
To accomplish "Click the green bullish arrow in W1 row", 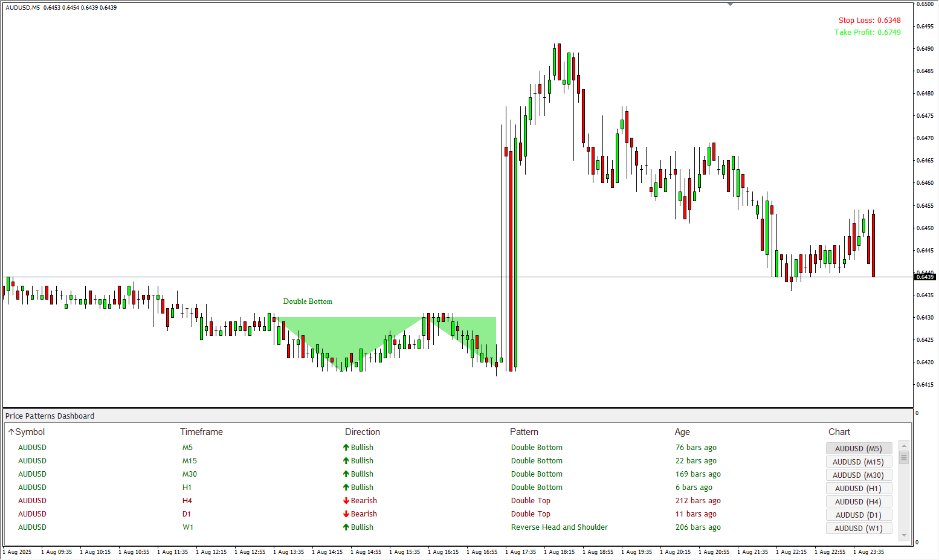I will tap(346, 527).
